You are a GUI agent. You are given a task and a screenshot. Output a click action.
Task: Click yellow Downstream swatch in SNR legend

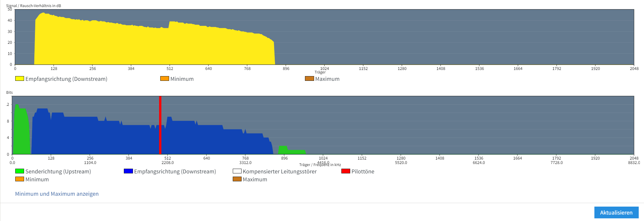pyautogui.click(x=20, y=78)
